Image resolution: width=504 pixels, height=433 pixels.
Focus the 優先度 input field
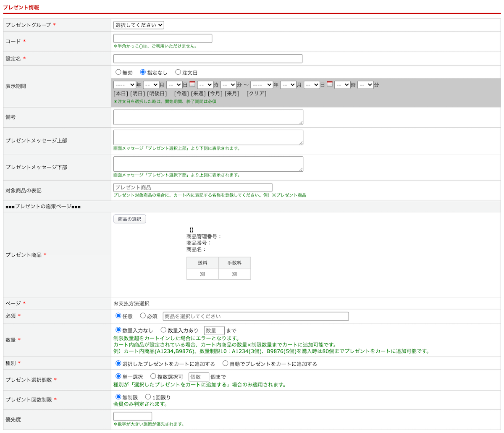(133, 416)
